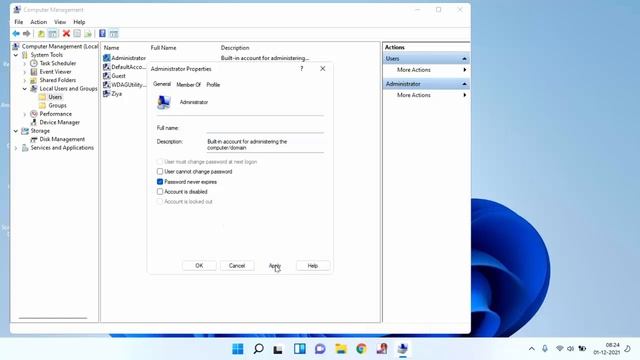Click the Help button in the dialog
The image size is (640, 360).
click(x=313, y=266)
